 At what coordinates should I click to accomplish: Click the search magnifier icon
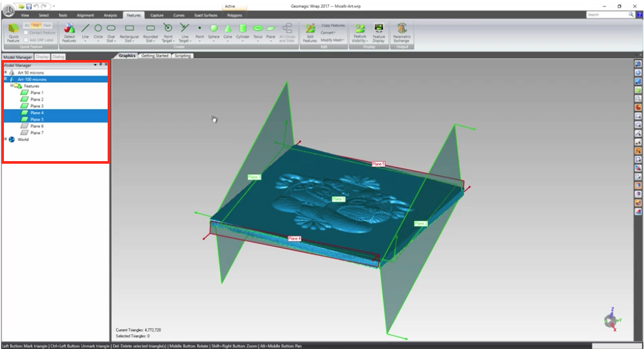[x=631, y=15]
